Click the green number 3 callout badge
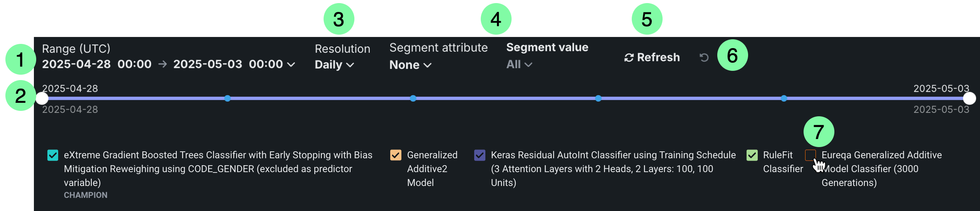Screen dimensions: 980x211 (339, 19)
